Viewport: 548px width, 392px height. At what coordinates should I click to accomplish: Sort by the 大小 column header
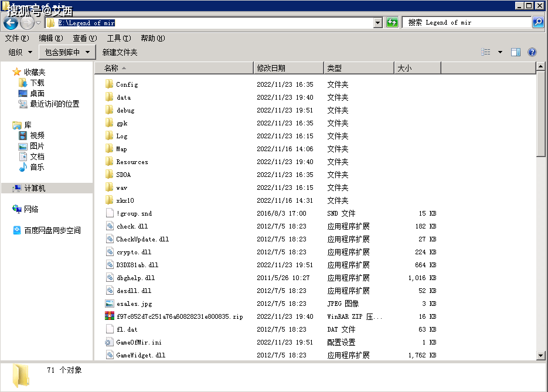coord(417,68)
